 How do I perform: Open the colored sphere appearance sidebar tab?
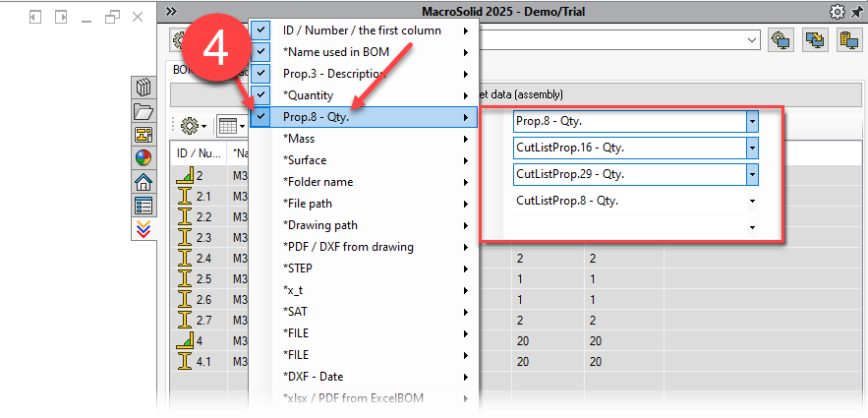[x=144, y=158]
